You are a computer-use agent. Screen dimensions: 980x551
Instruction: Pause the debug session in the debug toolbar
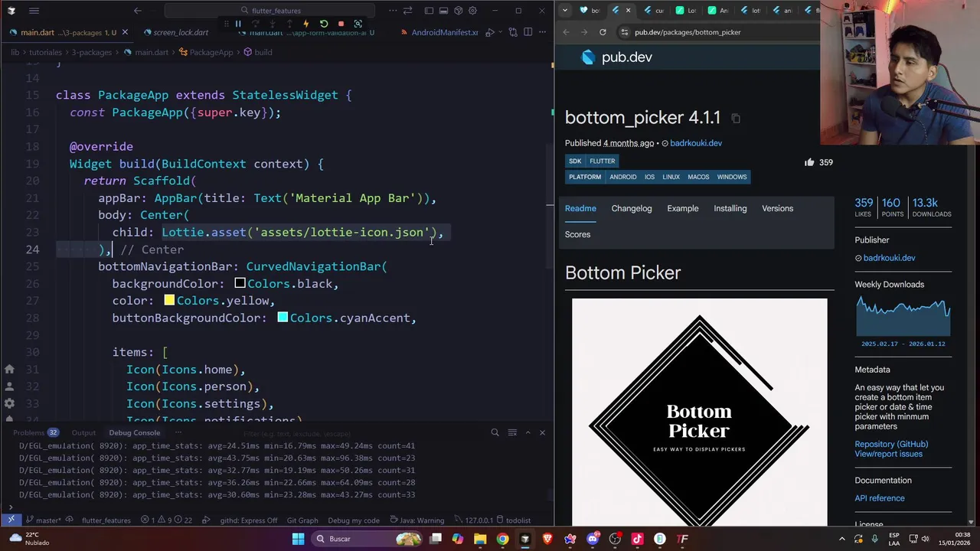(x=238, y=24)
